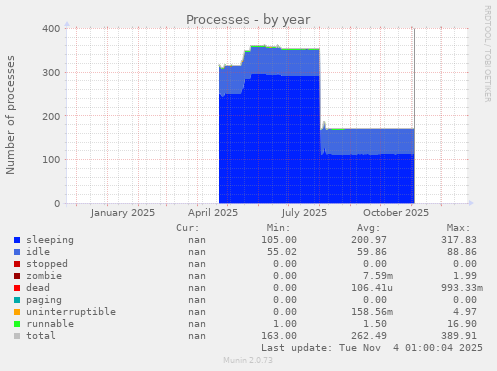Click the 'Munin 2.0.73' version text
This screenshot has width=497, height=371.
pyautogui.click(x=248, y=360)
